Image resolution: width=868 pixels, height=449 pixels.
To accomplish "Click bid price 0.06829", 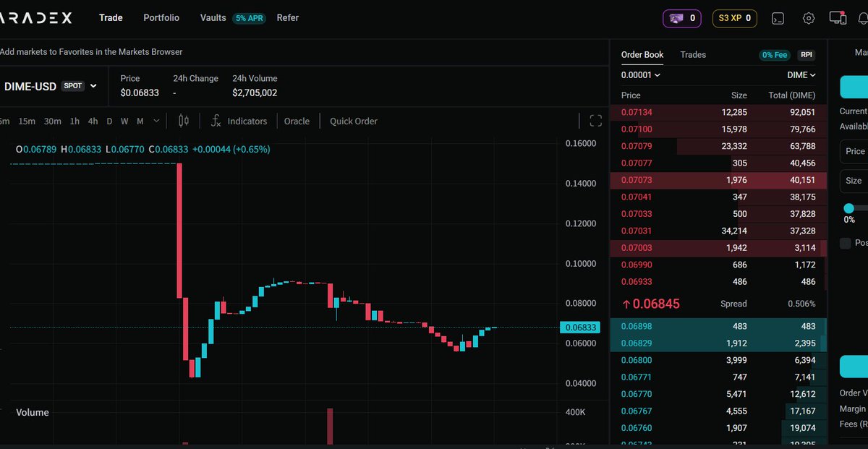I will pyautogui.click(x=636, y=343).
